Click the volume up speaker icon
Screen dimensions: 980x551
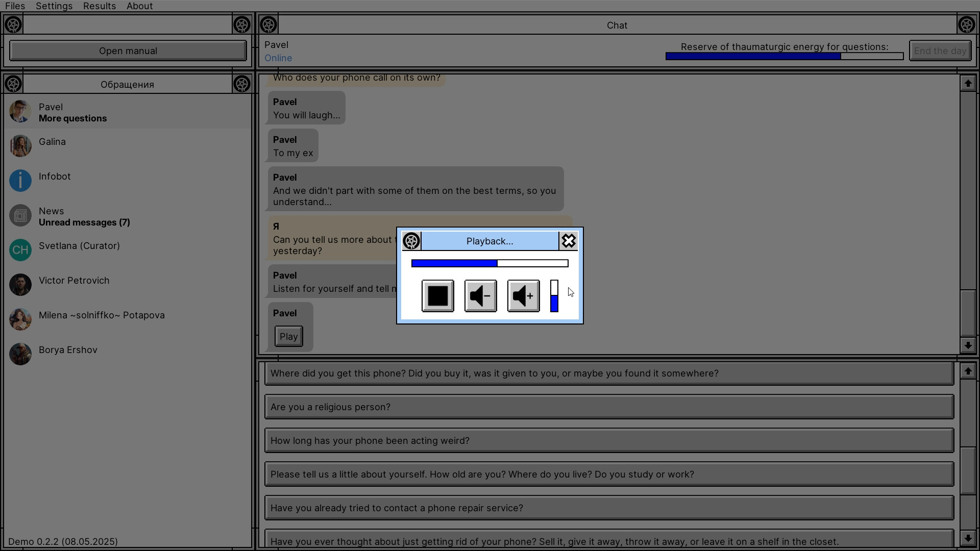click(x=523, y=296)
